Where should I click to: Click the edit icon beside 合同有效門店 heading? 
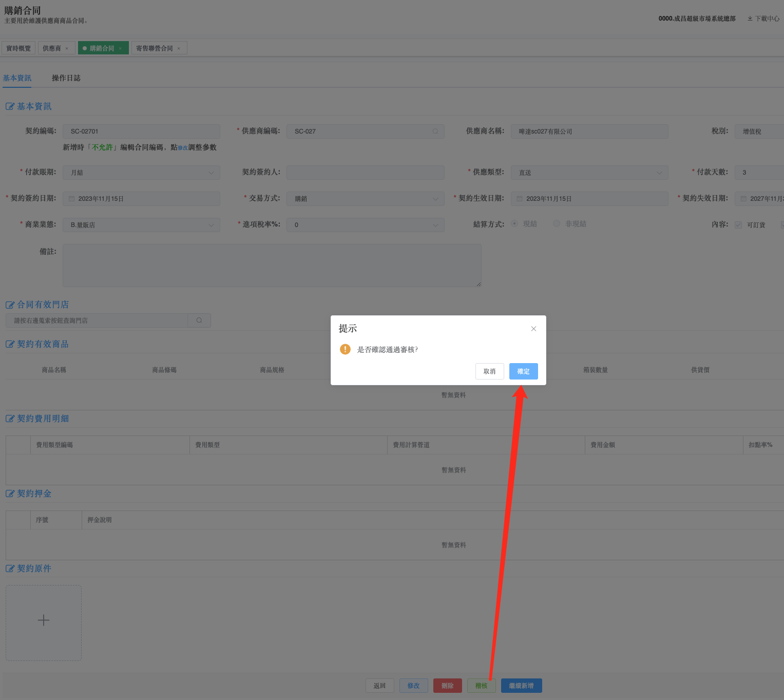10,305
